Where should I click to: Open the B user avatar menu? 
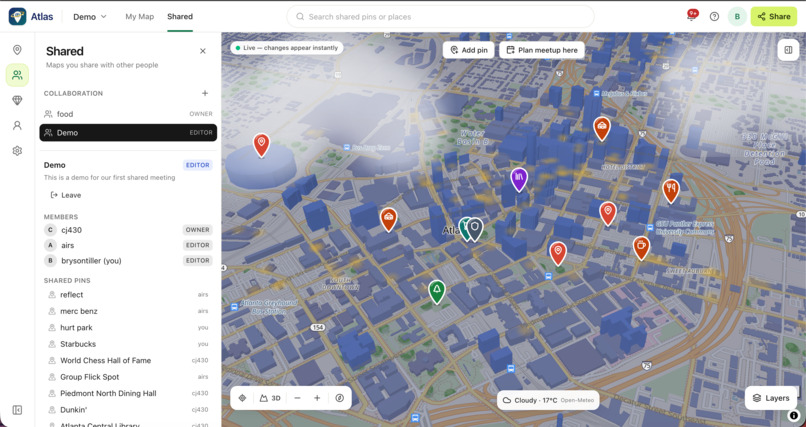737,16
